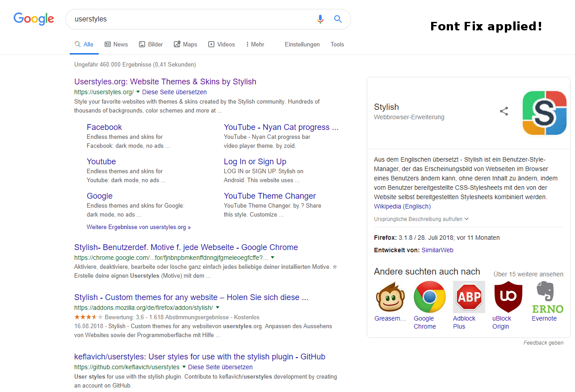Viewport: 575px width, 392px height.
Task: Open Greasemonkey monkey icon
Action: click(x=390, y=296)
